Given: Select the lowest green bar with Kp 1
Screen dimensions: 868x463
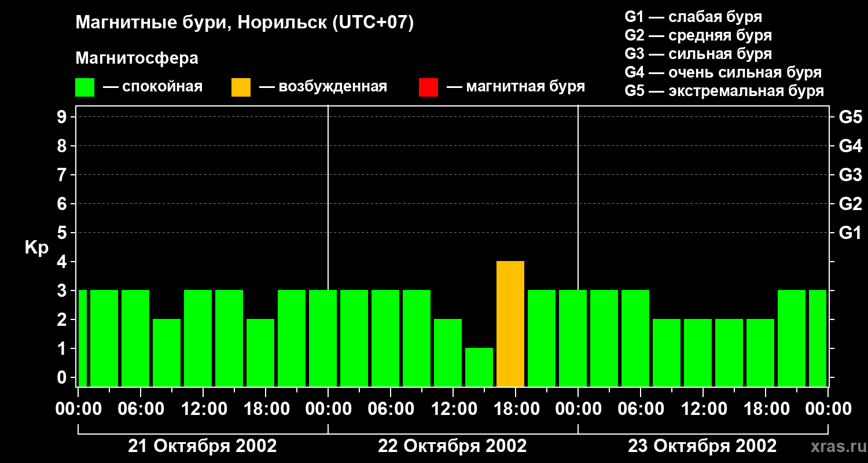Looking at the screenshot, I should [x=479, y=368].
